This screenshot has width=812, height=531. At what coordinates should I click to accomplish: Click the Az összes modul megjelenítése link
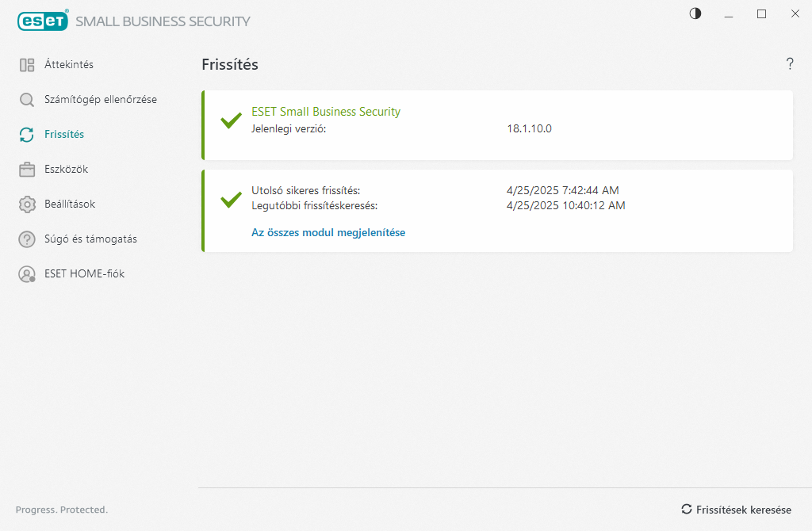click(328, 233)
